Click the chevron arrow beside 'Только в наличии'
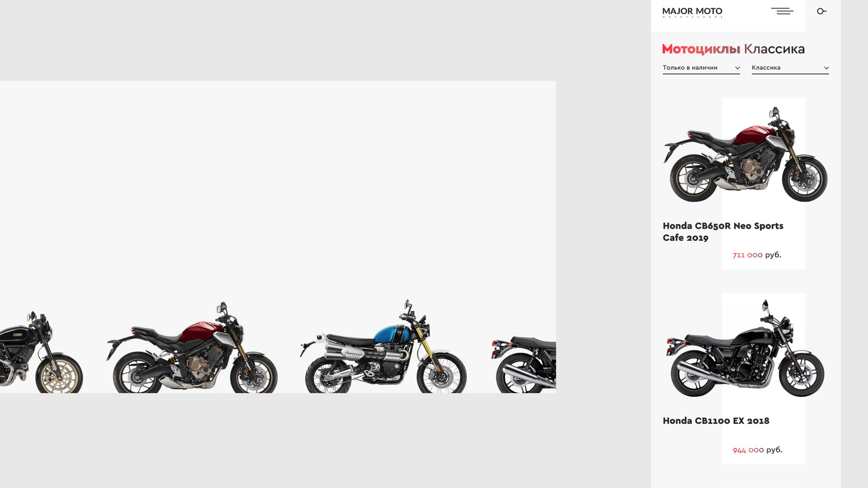868x488 pixels. point(737,68)
